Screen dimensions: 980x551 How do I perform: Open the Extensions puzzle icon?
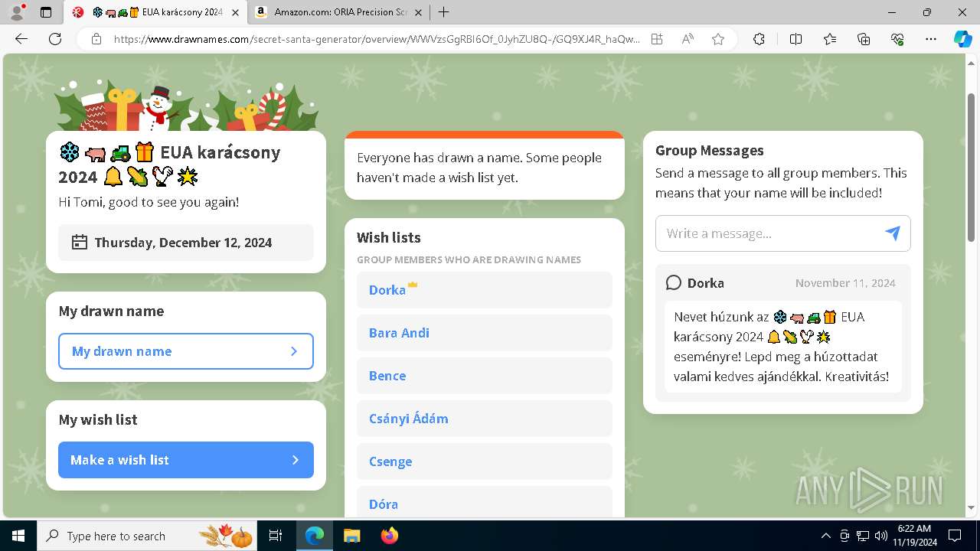759,39
